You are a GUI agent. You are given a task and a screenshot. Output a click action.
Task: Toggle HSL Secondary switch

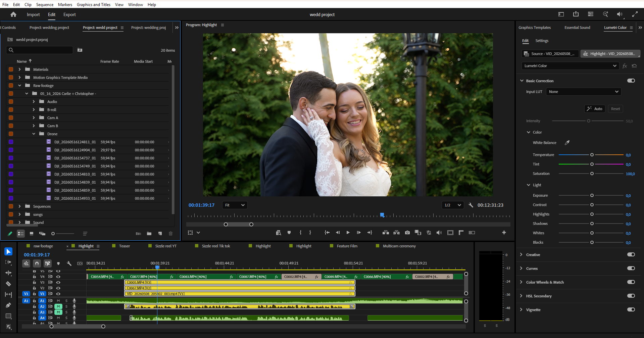pyautogui.click(x=631, y=296)
